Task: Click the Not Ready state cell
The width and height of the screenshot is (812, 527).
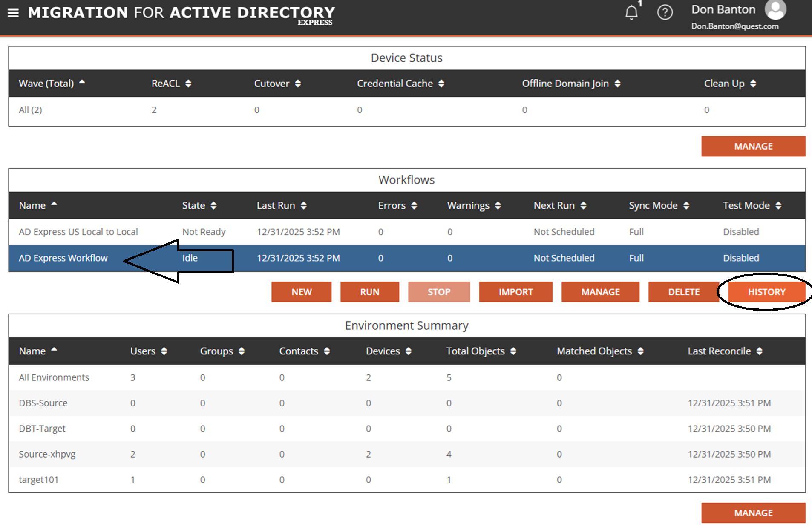Action: (x=204, y=232)
